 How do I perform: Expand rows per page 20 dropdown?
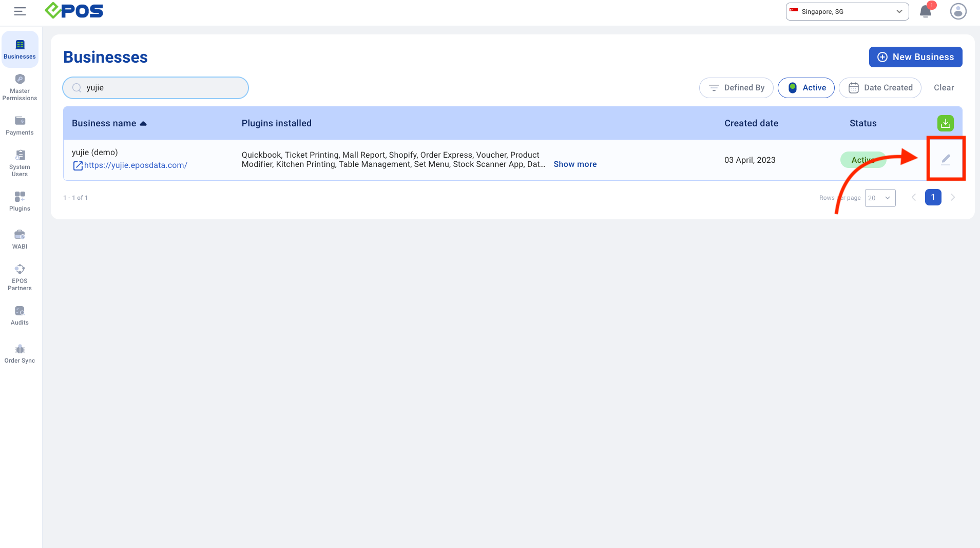[x=880, y=198]
